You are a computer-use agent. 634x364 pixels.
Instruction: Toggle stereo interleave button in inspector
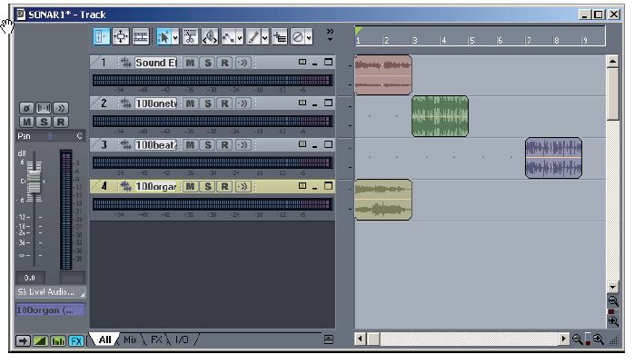[44, 108]
